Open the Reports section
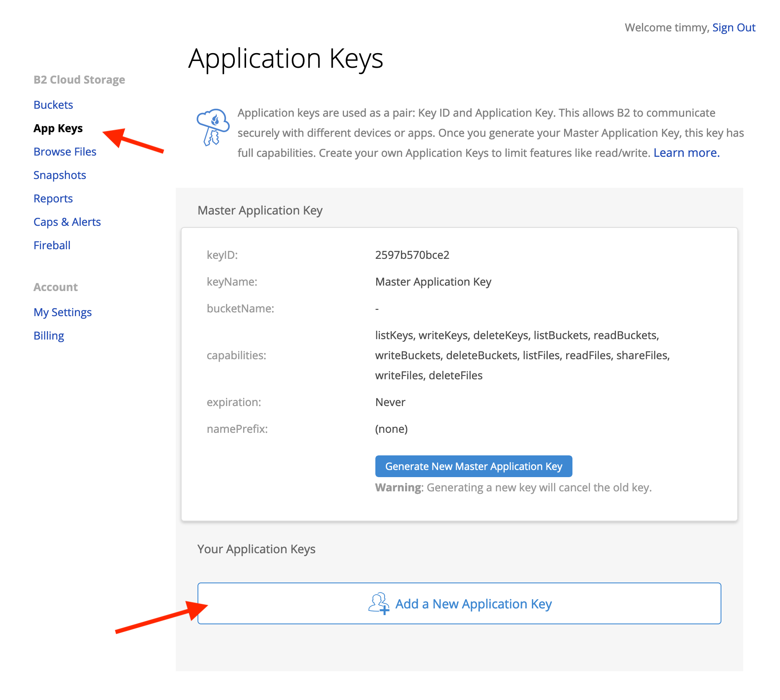Image resolution: width=780 pixels, height=700 pixels. [x=53, y=199]
